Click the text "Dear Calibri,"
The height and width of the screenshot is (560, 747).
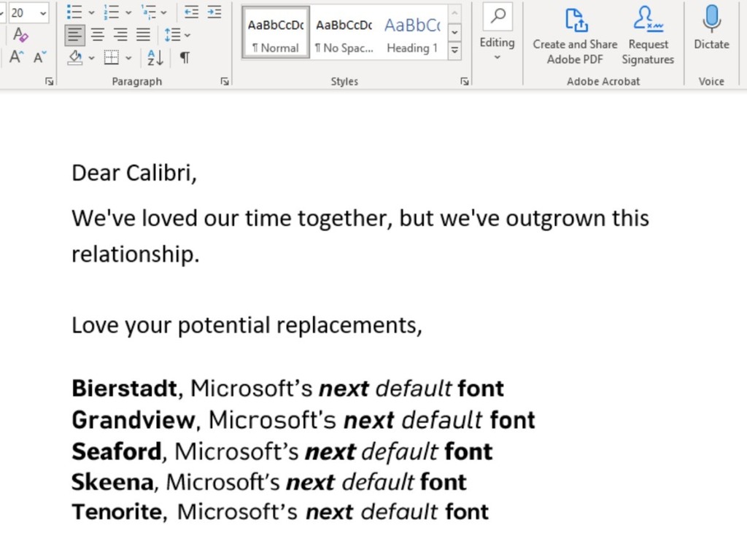pyautogui.click(x=134, y=173)
